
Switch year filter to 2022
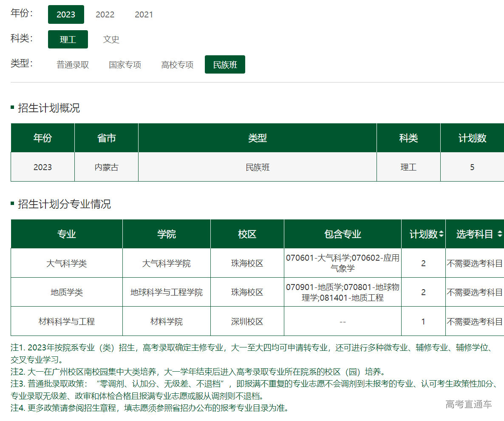[x=105, y=14]
